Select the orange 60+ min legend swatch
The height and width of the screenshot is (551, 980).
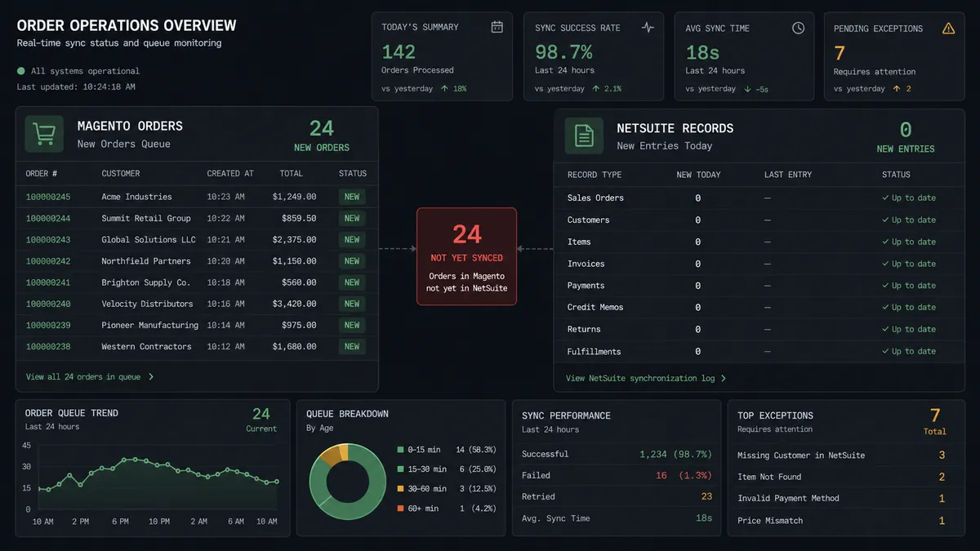coord(400,509)
